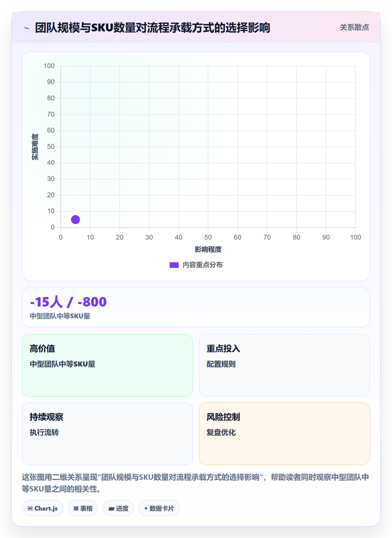Click the description paragraph starting 这张图用二维关系
The width and height of the screenshot is (392, 538).
(x=195, y=483)
